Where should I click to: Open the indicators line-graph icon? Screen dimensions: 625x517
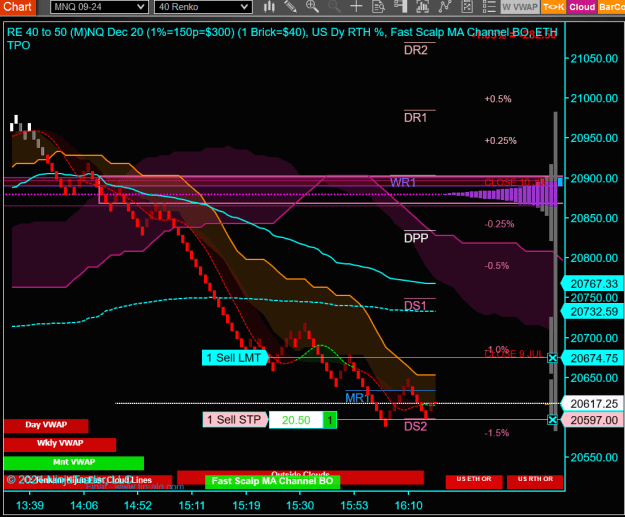pyautogui.click(x=444, y=6)
